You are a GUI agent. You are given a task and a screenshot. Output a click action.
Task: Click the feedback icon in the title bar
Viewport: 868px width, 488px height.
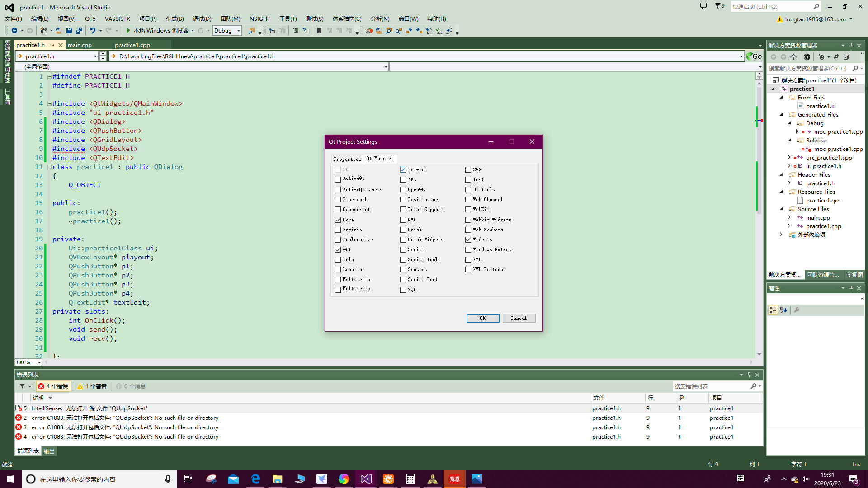(703, 6)
